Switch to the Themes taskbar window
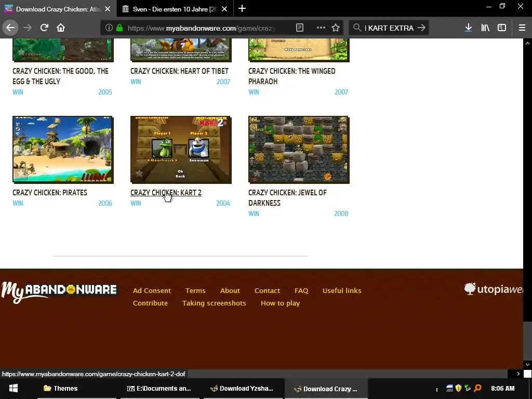The width and height of the screenshot is (532, 399). click(x=77, y=389)
